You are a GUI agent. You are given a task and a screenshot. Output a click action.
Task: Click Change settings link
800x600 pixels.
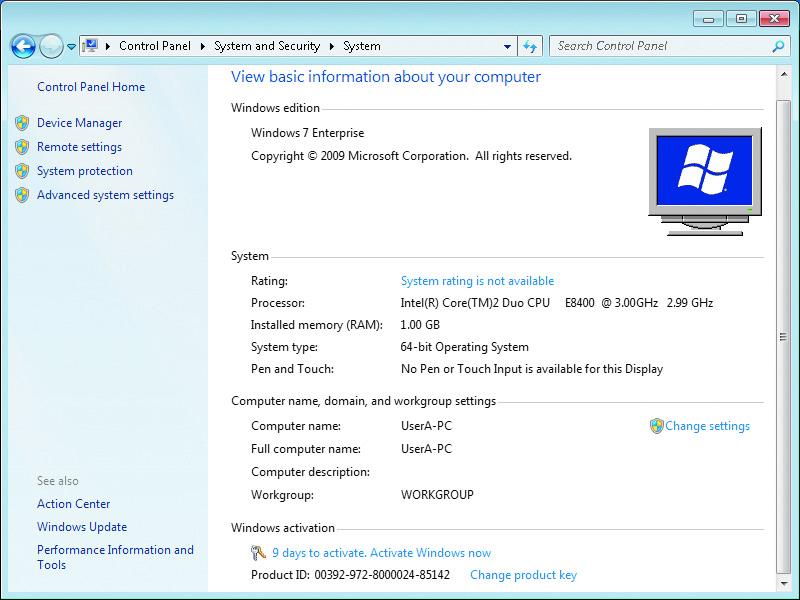click(707, 426)
